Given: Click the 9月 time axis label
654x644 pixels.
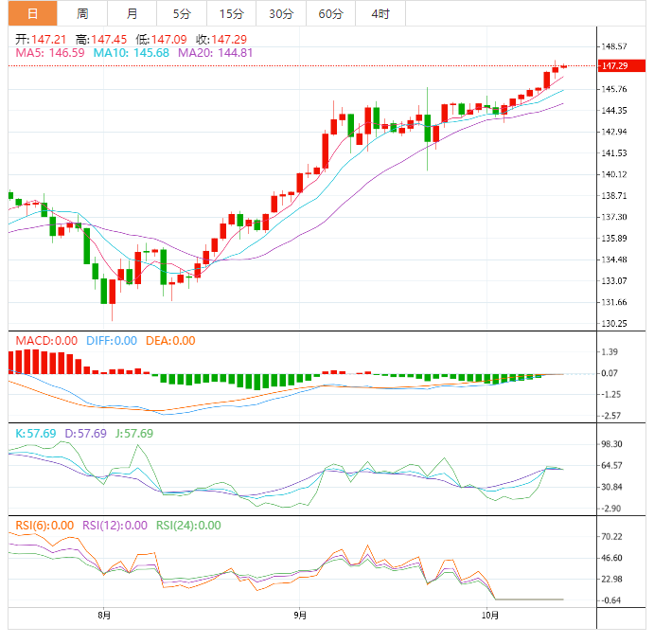Looking at the screenshot, I should 300,616.
